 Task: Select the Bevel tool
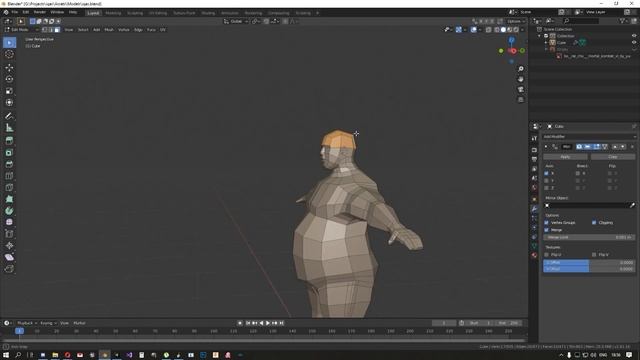9,164
